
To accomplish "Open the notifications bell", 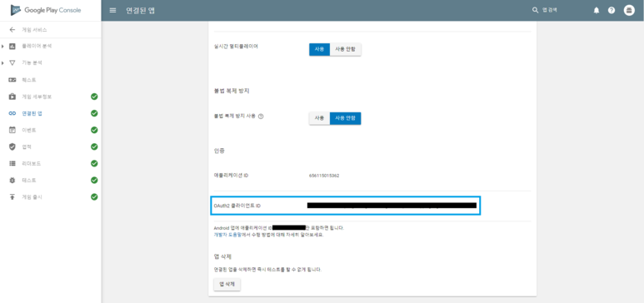I will (x=597, y=11).
